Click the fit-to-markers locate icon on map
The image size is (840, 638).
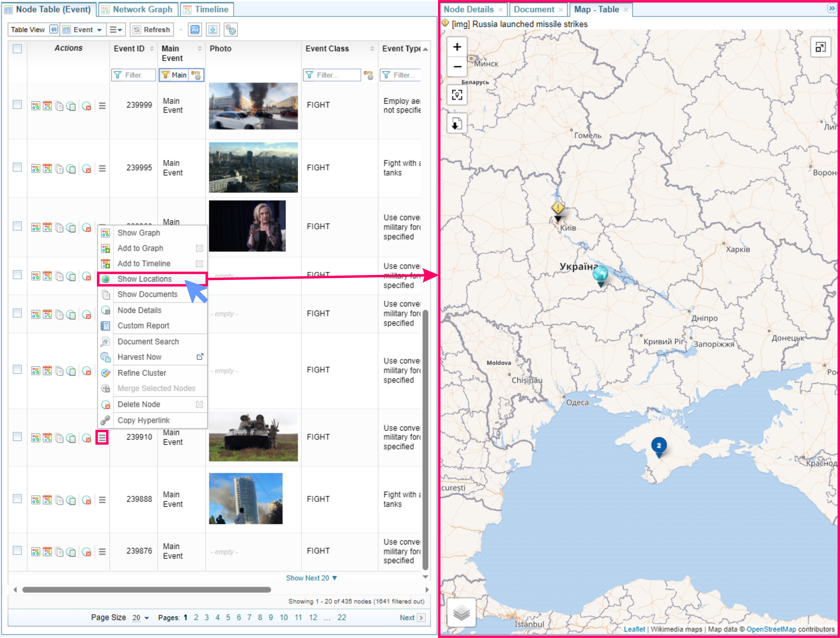(x=457, y=95)
